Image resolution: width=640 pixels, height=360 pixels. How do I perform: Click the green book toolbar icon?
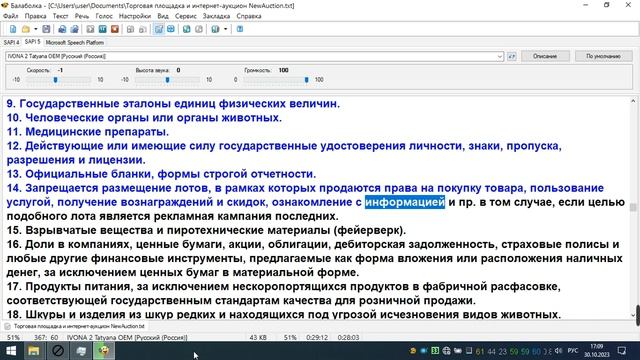pyautogui.click(x=187, y=29)
